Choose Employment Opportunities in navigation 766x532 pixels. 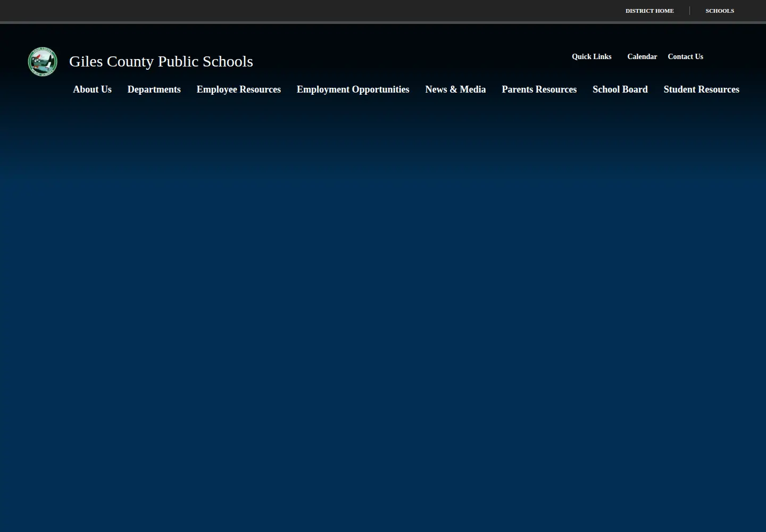353,89
